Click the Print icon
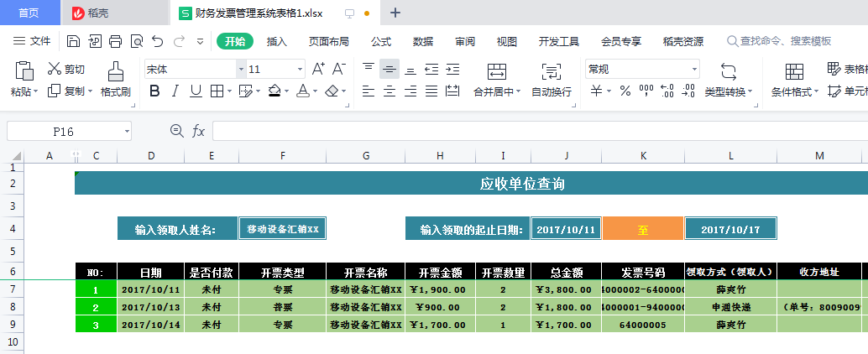Screen dimensions: 868x354 pos(115,41)
